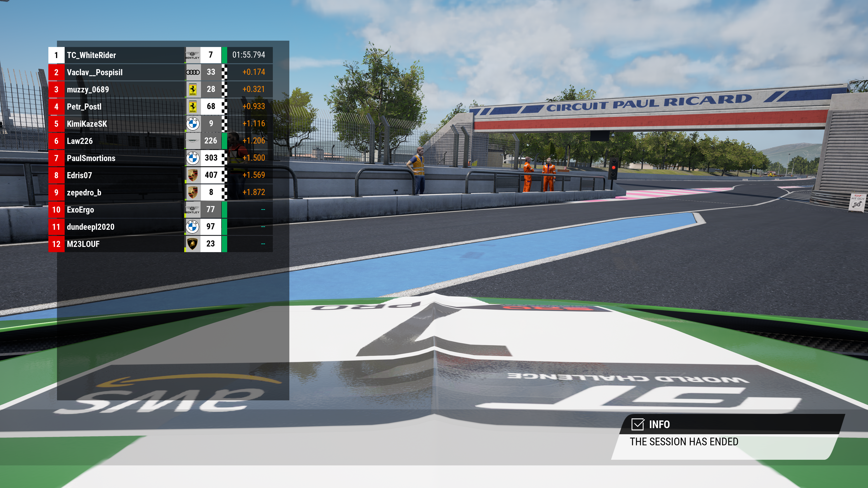Click the gap value +1.206
The height and width of the screenshot is (488, 868).
254,141
